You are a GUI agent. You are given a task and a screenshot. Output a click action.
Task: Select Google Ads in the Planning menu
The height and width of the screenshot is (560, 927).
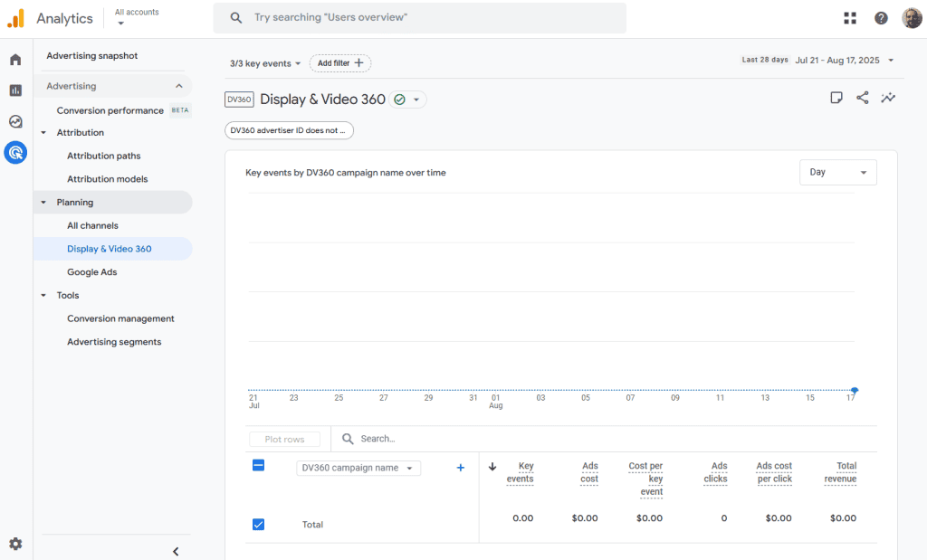tap(92, 272)
